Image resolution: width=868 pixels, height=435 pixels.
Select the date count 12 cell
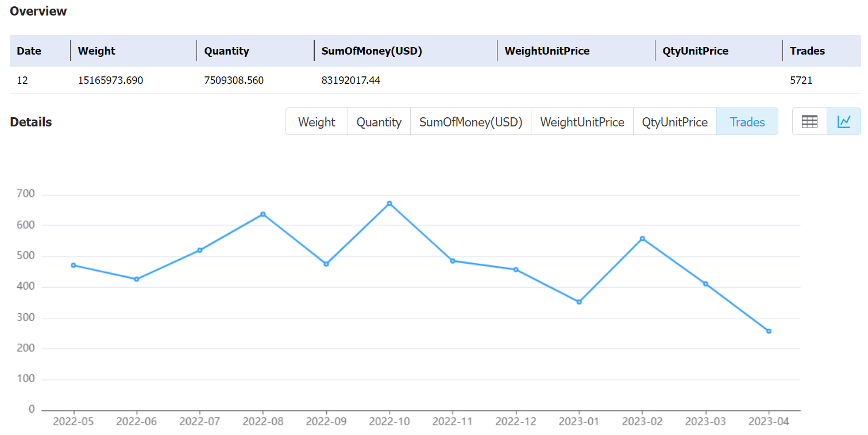[x=22, y=80]
